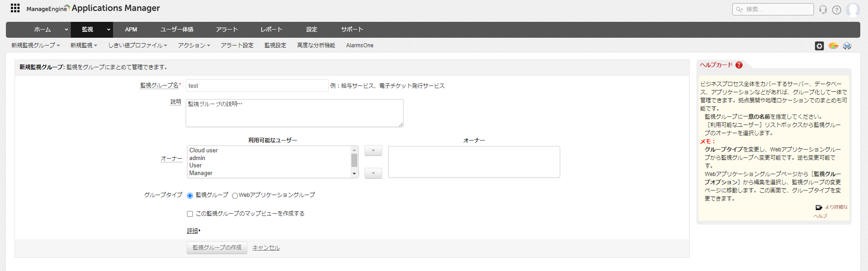Expand the 詳細 section
Image resolution: width=868 pixels, height=271 pixels.
tap(193, 231)
